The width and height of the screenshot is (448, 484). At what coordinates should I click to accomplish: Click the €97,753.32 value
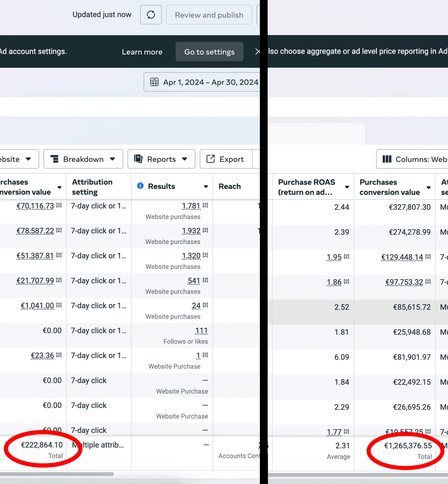404,282
